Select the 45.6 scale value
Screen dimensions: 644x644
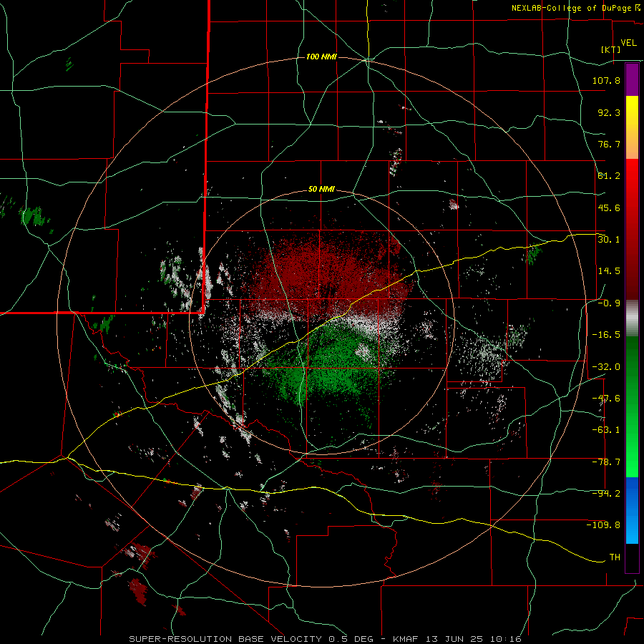pyautogui.click(x=609, y=208)
